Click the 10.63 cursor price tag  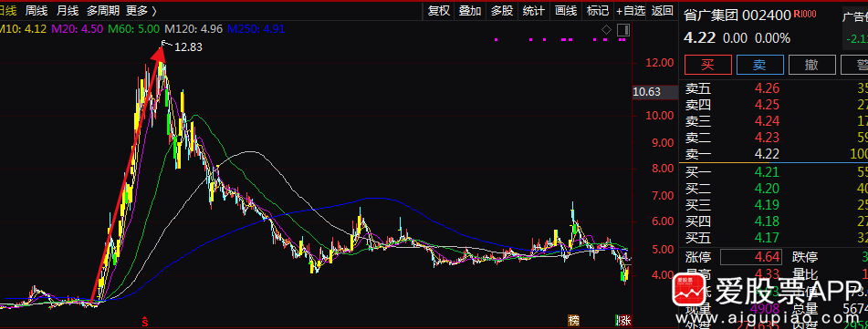point(654,92)
